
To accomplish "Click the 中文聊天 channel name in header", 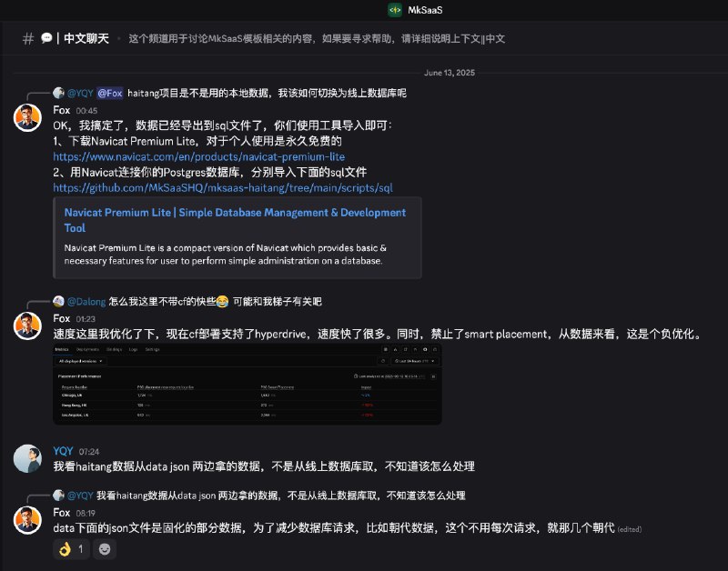I will [86, 38].
